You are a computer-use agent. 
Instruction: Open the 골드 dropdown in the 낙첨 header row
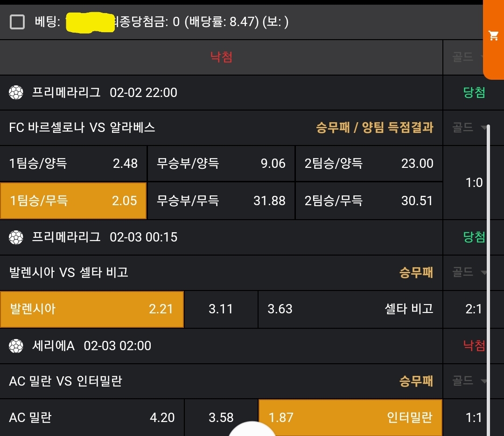469,57
